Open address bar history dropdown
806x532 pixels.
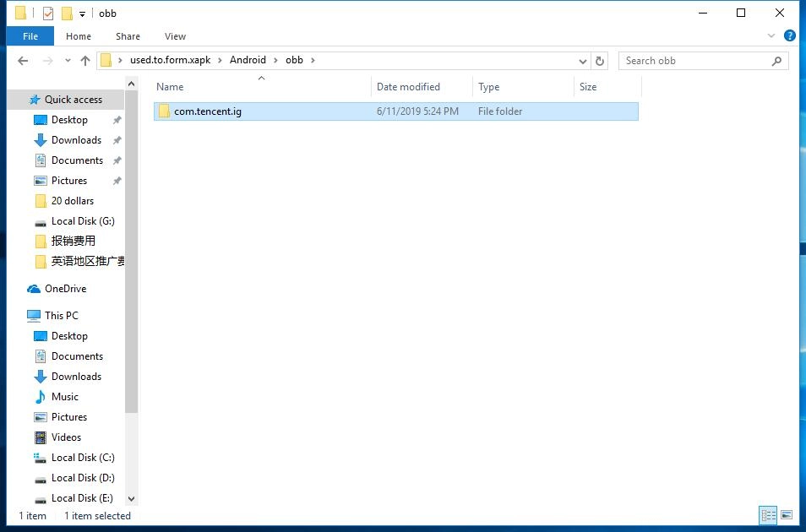[583, 61]
